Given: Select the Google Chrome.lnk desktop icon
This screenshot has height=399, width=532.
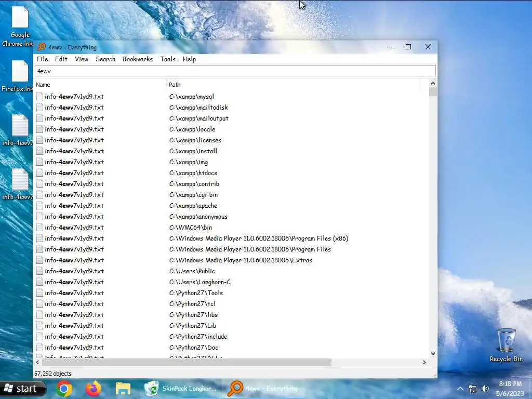Looking at the screenshot, I should 19,27.
